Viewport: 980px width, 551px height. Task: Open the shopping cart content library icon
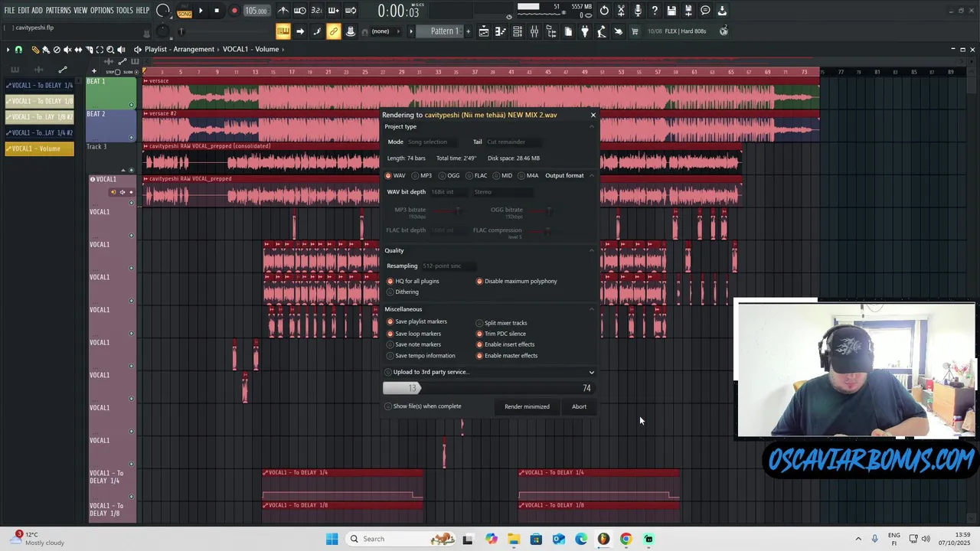click(635, 31)
